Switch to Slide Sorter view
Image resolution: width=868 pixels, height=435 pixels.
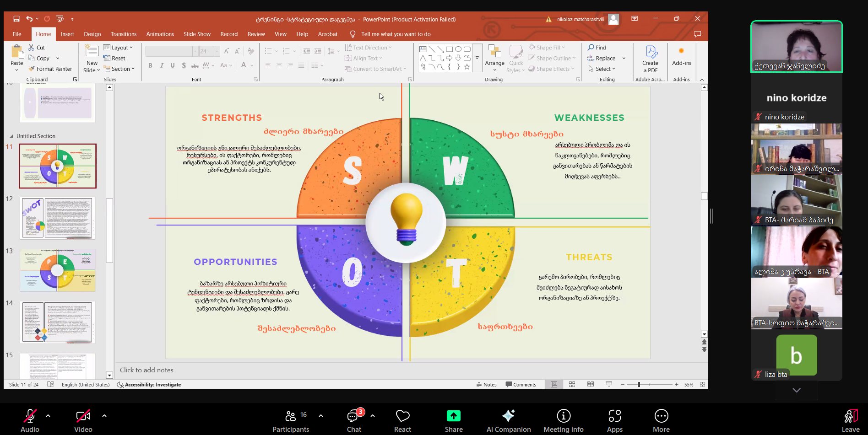click(x=572, y=385)
